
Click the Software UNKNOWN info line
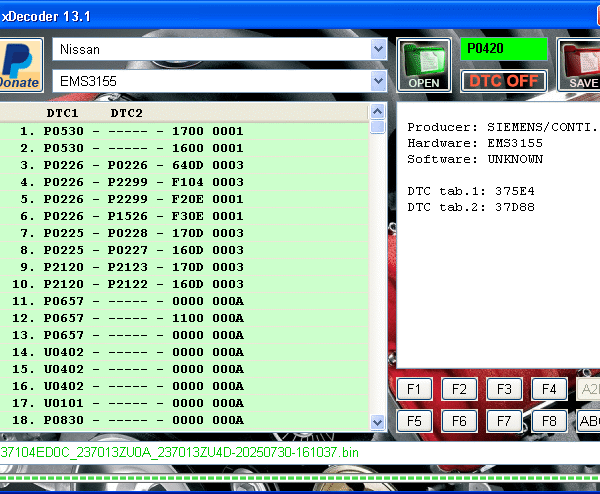[475, 159]
